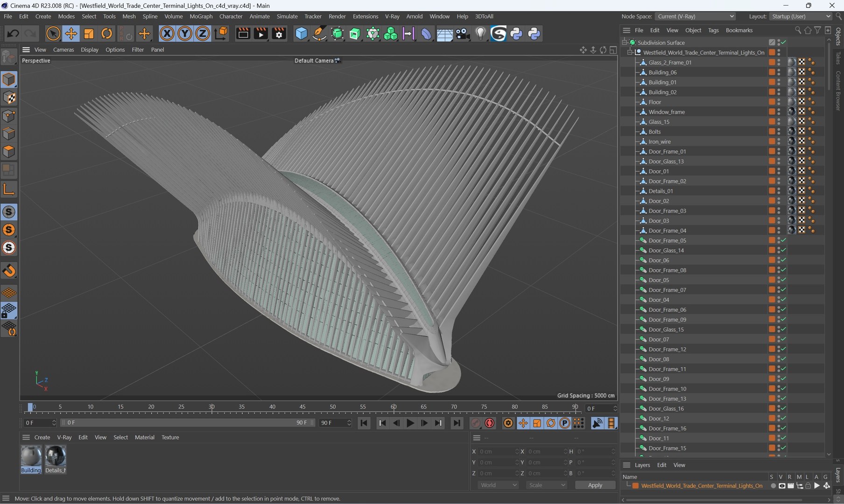The width and height of the screenshot is (844, 504).
Task: Click the Record Active Objects button
Action: point(476,423)
